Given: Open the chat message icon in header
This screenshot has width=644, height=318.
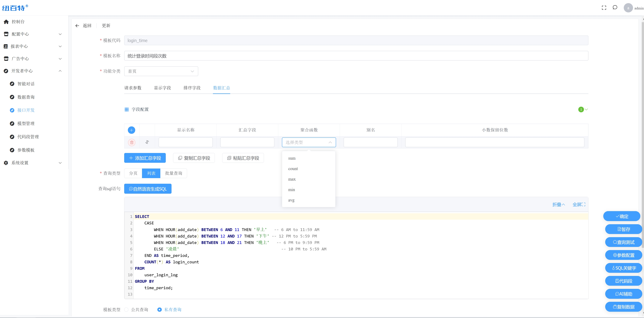Looking at the screenshot, I should [615, 8].
